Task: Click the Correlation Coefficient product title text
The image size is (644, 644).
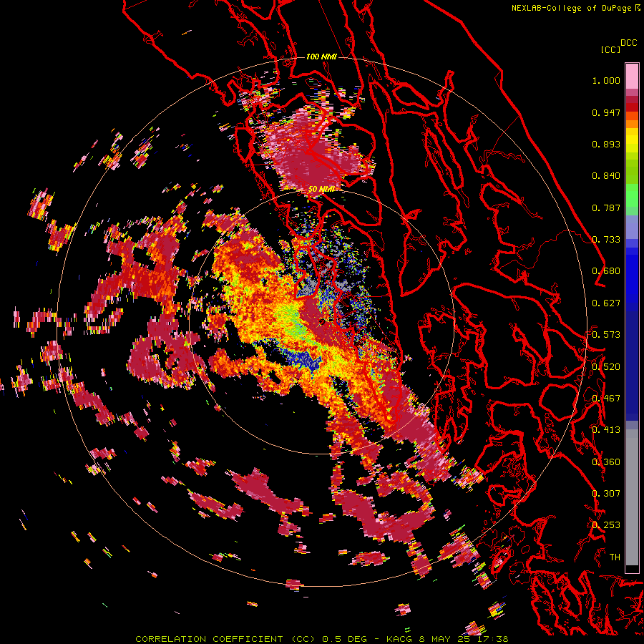Action: point(225,639)
